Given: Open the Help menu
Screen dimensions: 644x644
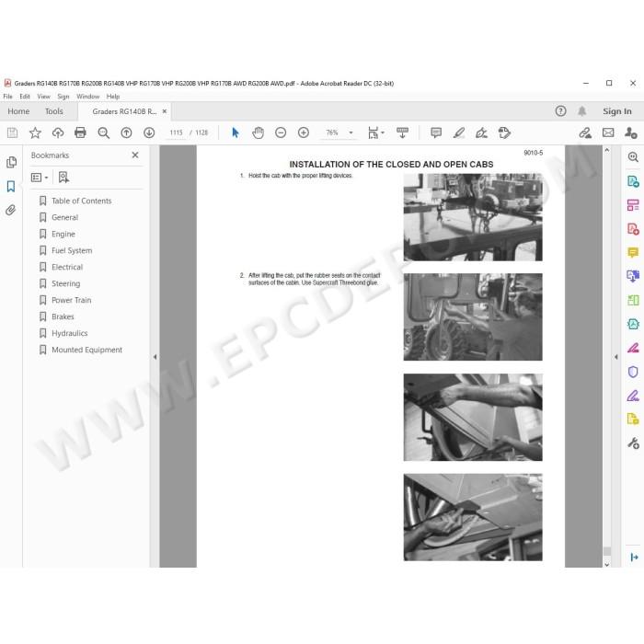Looking at the screenshot, I should pyautogui.click(x=113, y=96).
